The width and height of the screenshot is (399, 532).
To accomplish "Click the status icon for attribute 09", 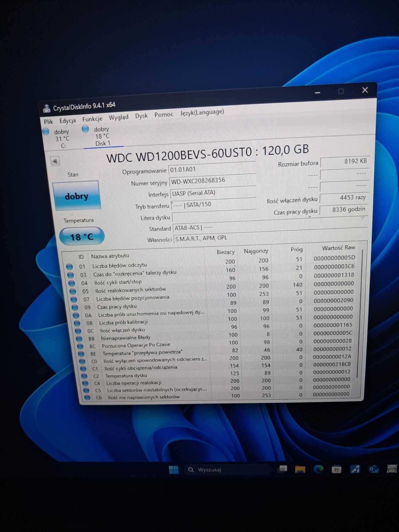I will pyautogui.click(x=75, y=308).
